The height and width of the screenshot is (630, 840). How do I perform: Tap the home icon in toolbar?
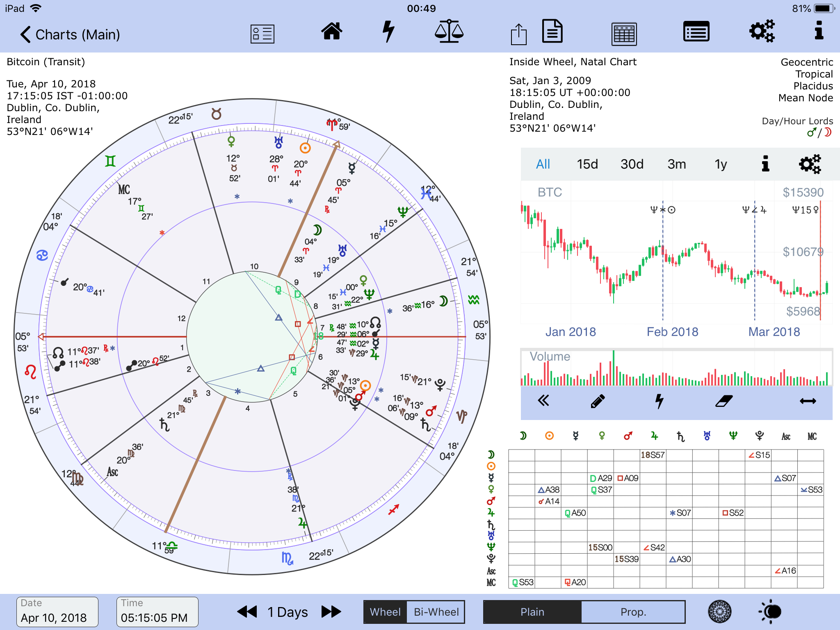(331, 31)
